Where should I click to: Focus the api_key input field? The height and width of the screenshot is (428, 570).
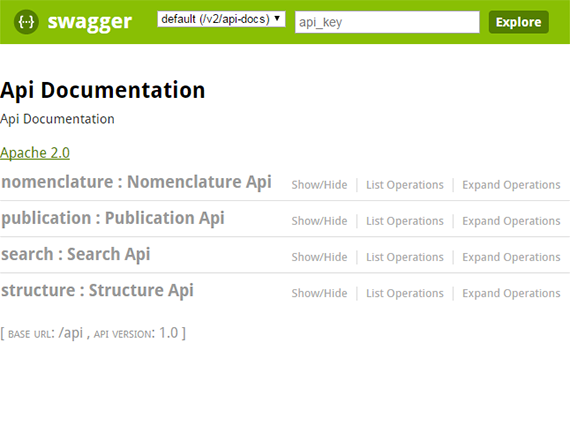click(x=387, y=22)
